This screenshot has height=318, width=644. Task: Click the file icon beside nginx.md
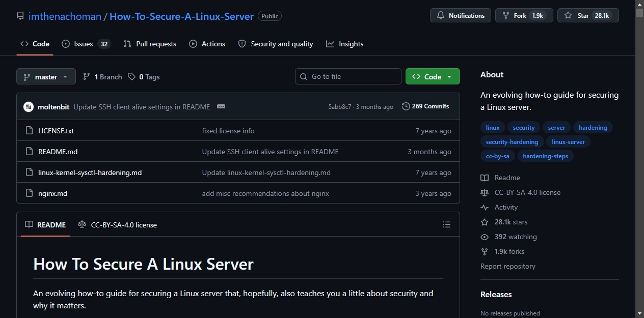29,193
